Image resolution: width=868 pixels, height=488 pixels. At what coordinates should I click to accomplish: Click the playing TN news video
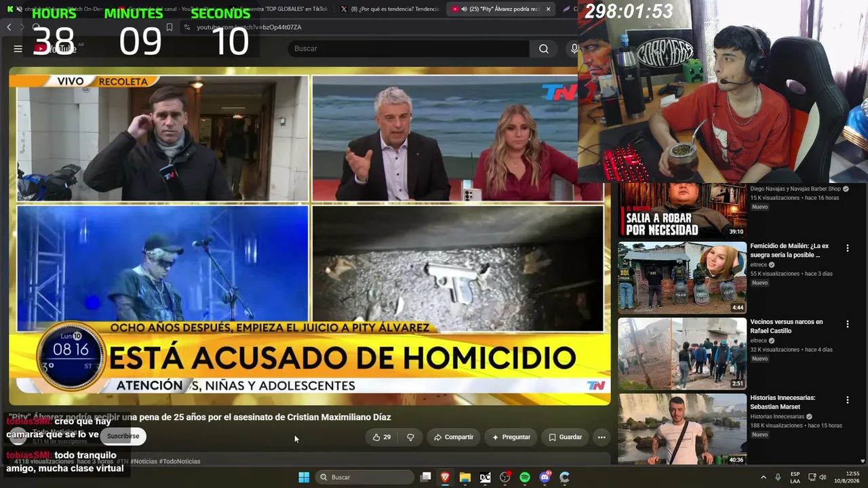point(310,236)
